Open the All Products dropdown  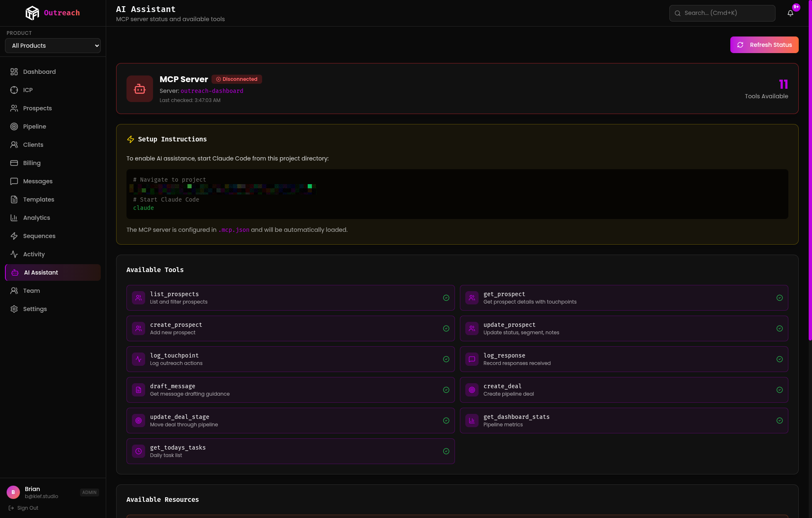[x=53, y=45]
